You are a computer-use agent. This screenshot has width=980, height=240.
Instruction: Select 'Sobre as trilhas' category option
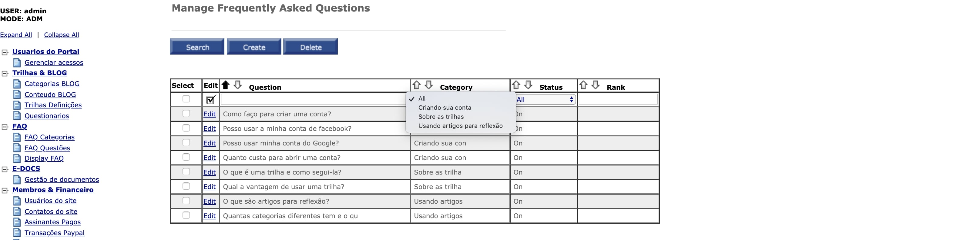[441, 117]
